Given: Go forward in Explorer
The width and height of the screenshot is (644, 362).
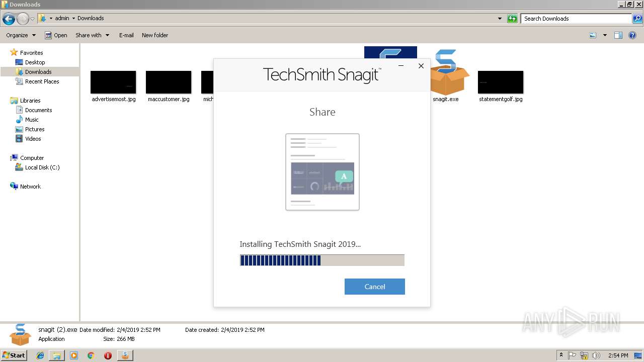Looking at the screenshot, I should pyautogui.click(x=23, y=19).
